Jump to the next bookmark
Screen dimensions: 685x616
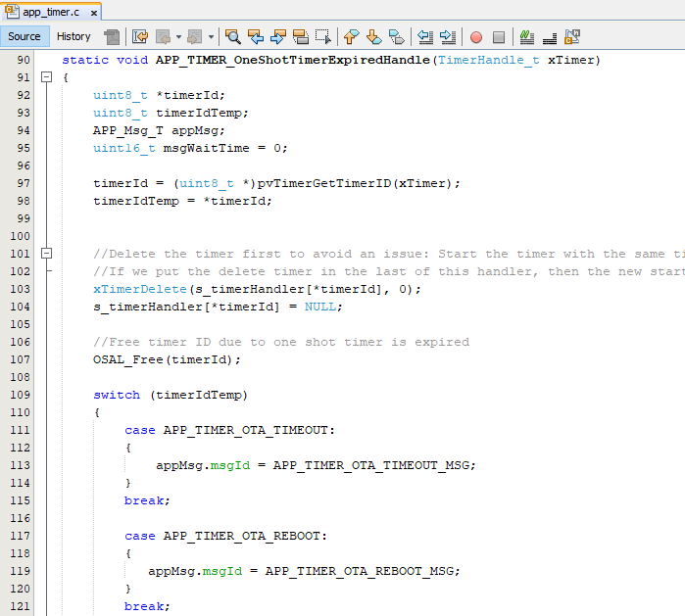(x=373, y=37)
